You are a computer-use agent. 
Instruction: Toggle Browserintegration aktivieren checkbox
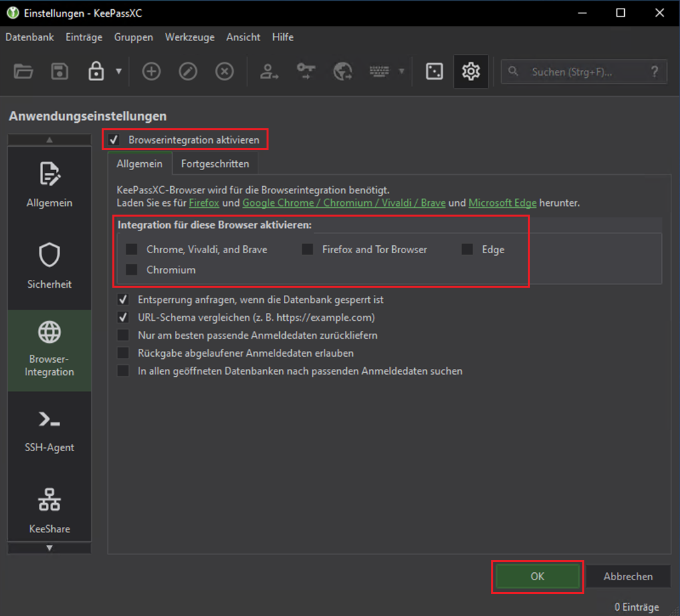pyautogui.click(x=114, y=140)
